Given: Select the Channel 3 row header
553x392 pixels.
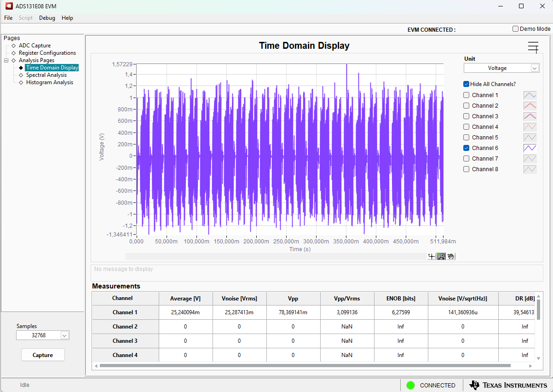Looking at the screenshot, I should pyautogui.click(x=125, y=341).
